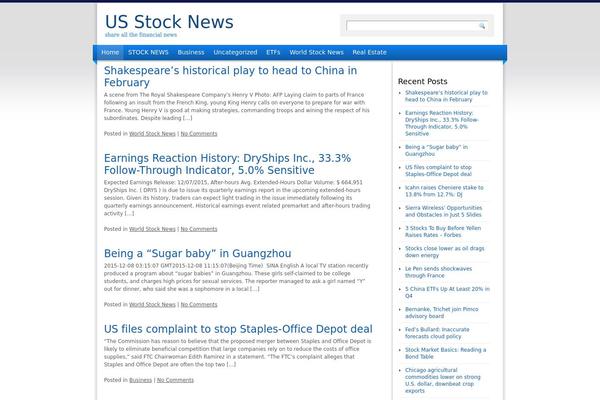The height and width of the screenshot is (400, 600).
Task: Click the search magnifier icon
Action: click(482, 26)
